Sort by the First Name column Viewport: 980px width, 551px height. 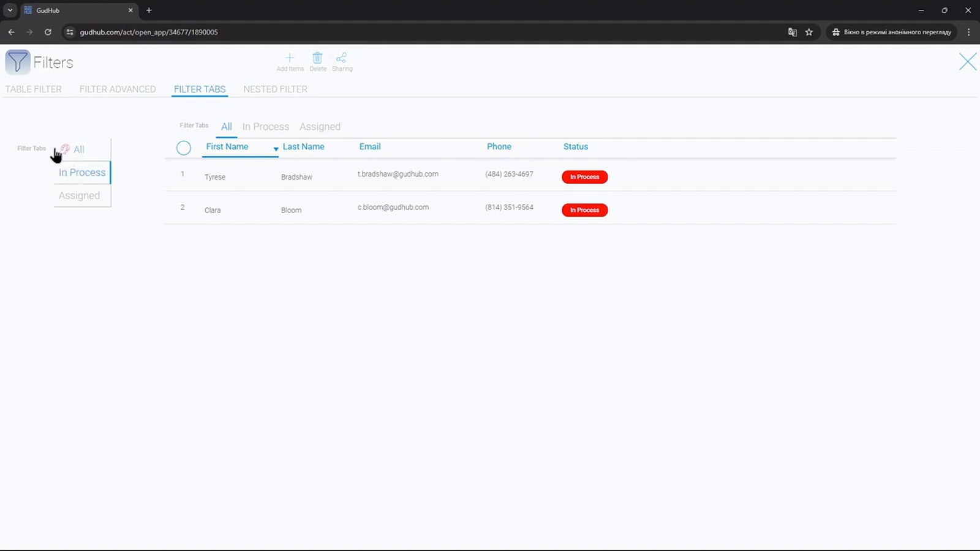[227, 146]
